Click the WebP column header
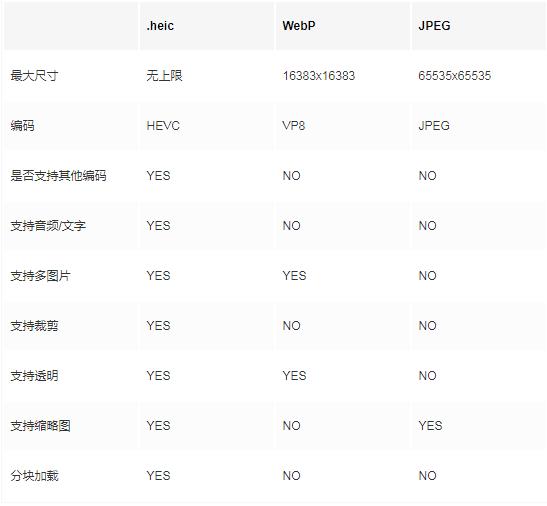The width and height of the screenshot is (547, 506). click(x=299, y=26)
